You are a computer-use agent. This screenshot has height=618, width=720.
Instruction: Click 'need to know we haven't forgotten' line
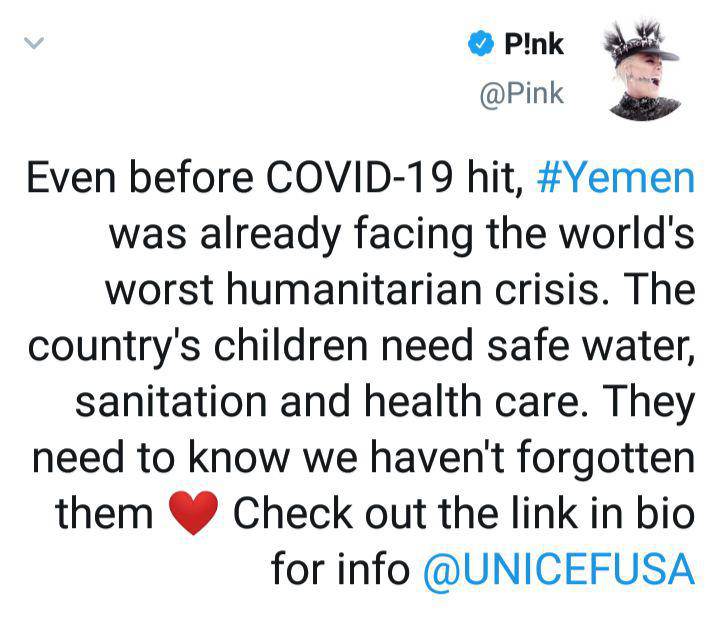coord(364,458)
